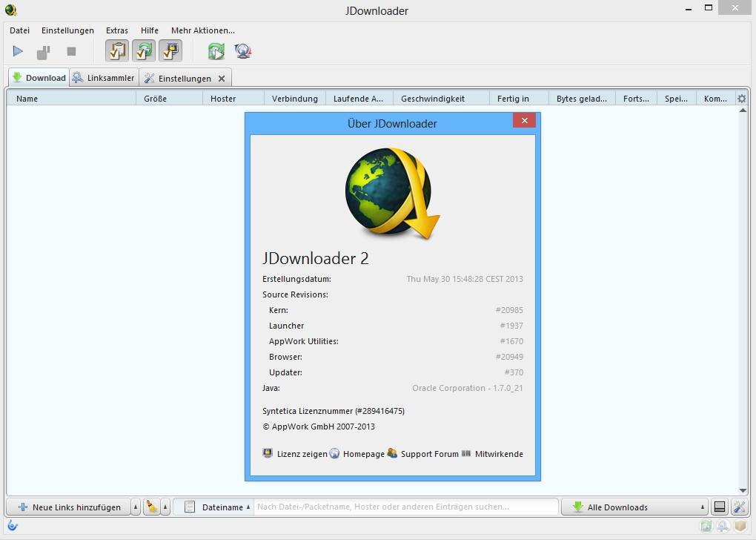Viewport: 756px width, 540px height.
Task: Open table column settings gear icon
Action: 741,99
